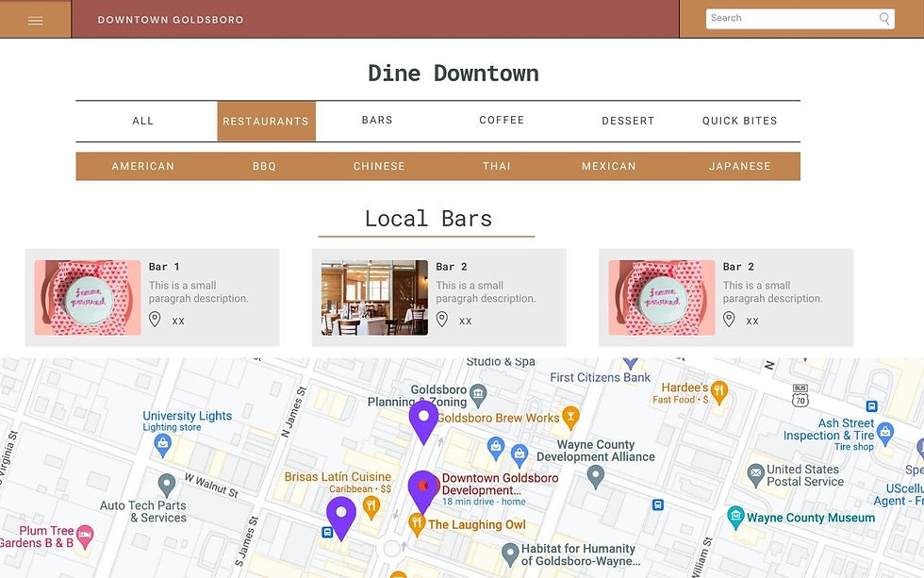Screen dimensions: 924x578
Task: Click "Brisas Latin Cuisine" map label
Action: tap(338, 477)
